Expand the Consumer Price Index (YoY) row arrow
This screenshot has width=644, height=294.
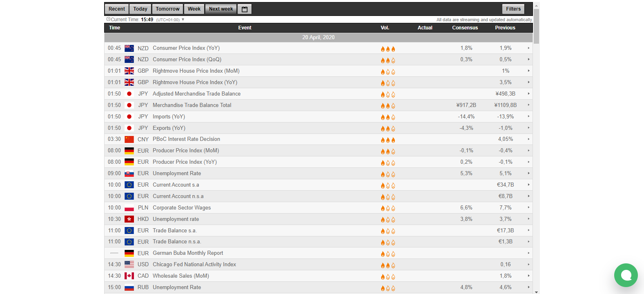(528, 48)
